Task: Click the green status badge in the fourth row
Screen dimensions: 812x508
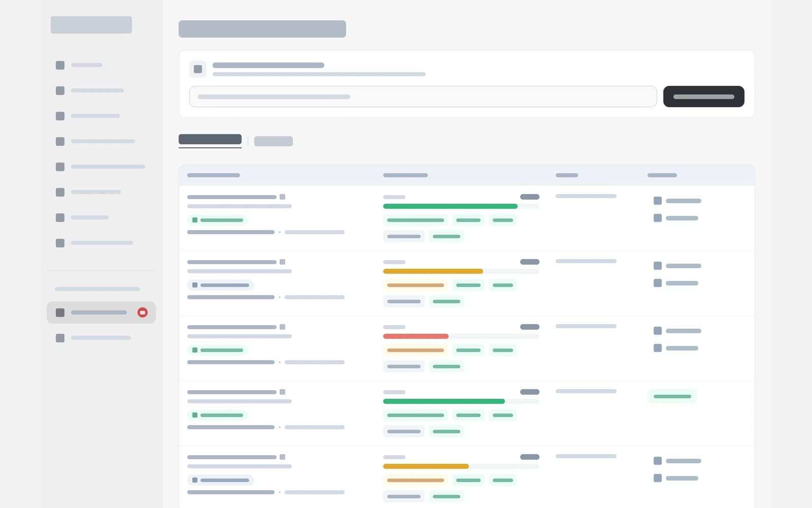Action: tap(672, 396)
